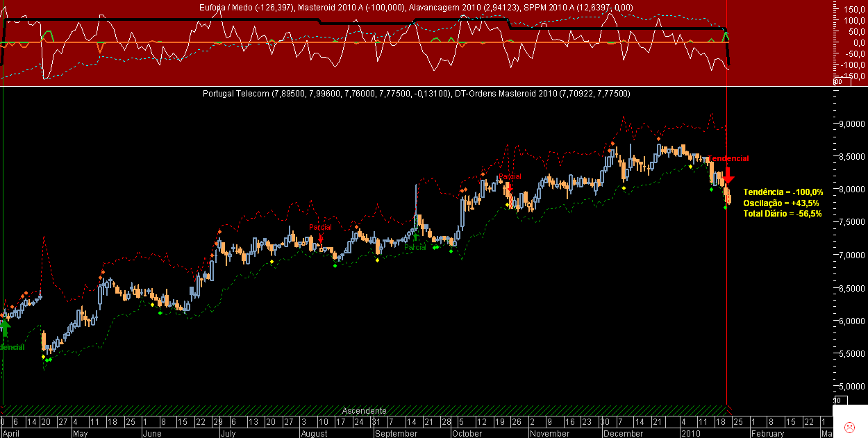Click the September month label

point(395,433)
